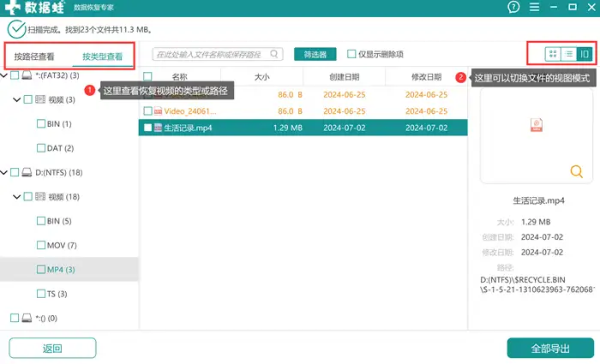This screenshot has height=364, width=600.
Task: Click the 生活记录.mp4 name in preview pane
Action: [538, 200]
